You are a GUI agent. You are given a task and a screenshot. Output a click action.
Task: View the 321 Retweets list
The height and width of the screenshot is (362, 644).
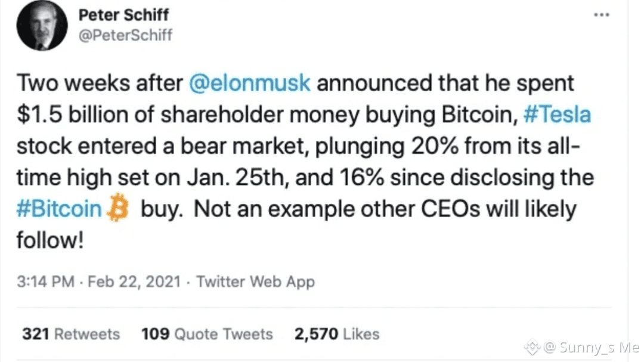[x=71, y=334]
